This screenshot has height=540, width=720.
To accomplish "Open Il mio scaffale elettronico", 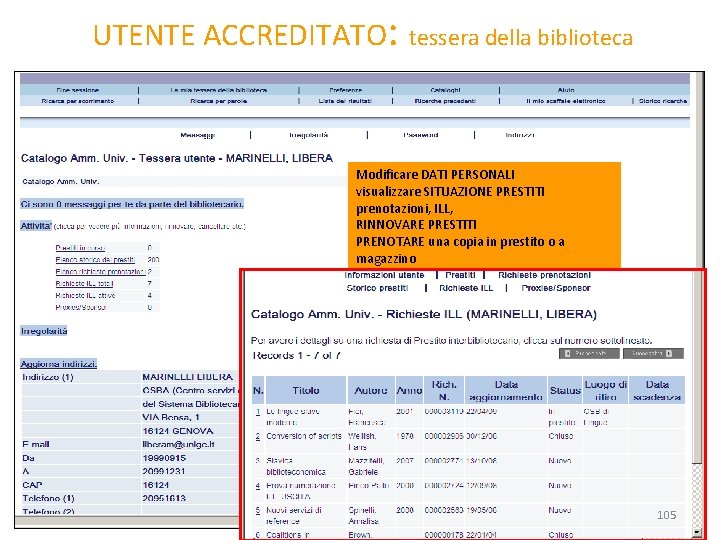I will click(566, 101).
